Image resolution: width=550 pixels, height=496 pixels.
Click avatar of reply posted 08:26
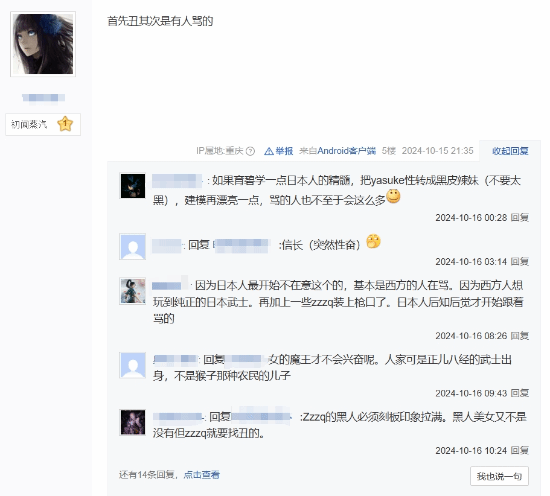[133, 291]
